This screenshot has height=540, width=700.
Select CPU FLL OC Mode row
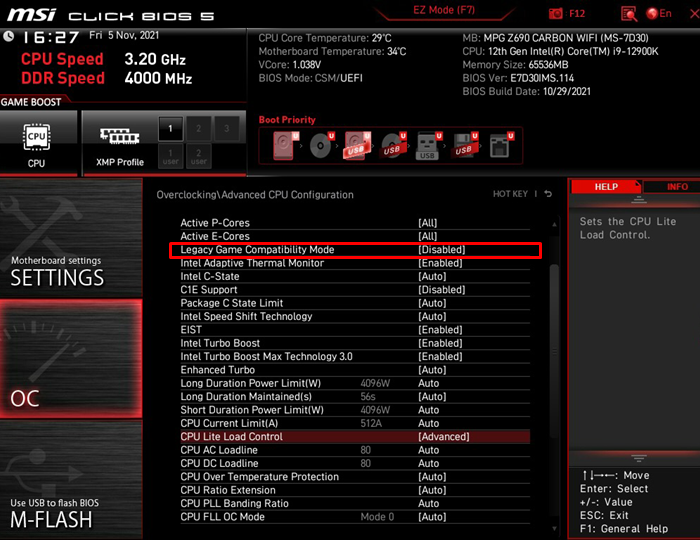355,517
